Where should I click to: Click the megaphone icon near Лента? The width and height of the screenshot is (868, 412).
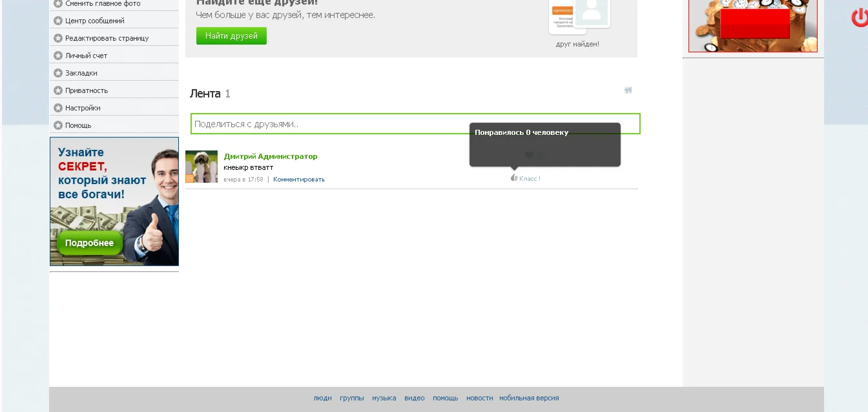[x=628, y=90]
